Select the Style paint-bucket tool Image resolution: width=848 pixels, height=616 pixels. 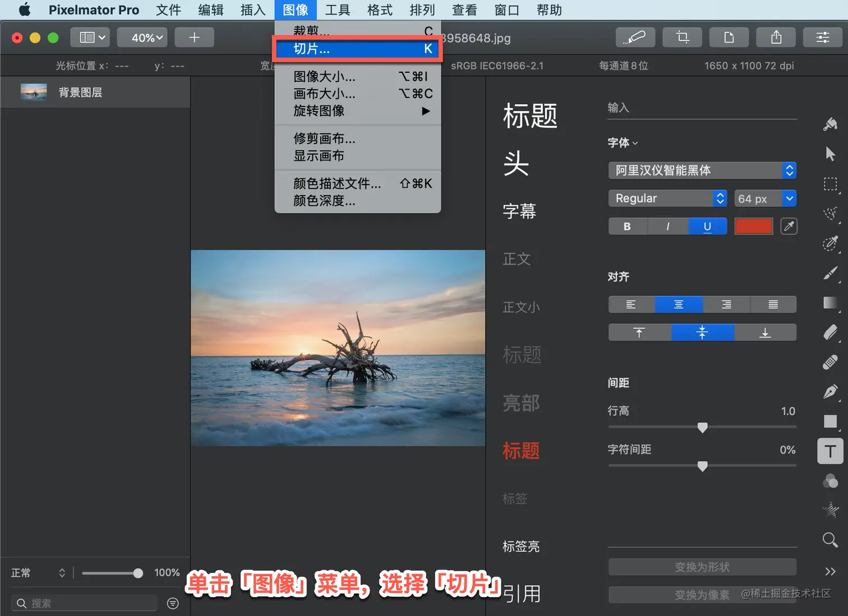click(x=831, y=124)
